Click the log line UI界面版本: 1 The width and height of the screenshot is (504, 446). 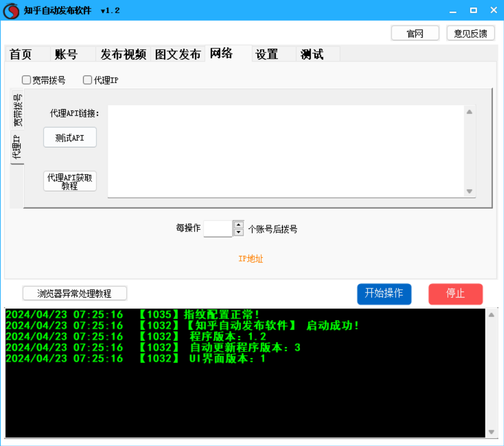(136, 358)
